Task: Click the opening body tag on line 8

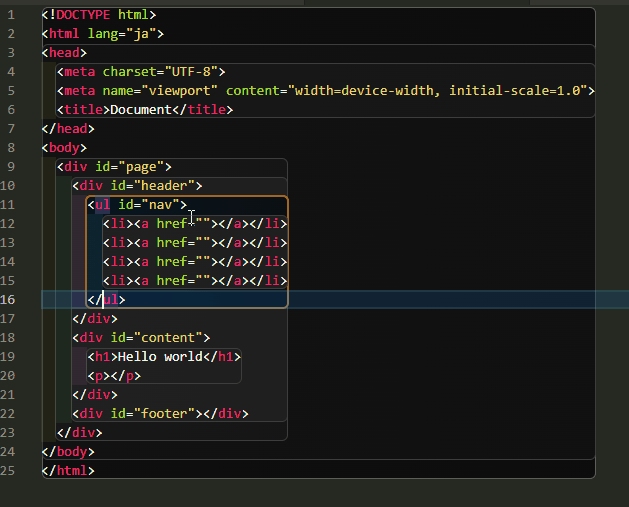Action: 64,147
